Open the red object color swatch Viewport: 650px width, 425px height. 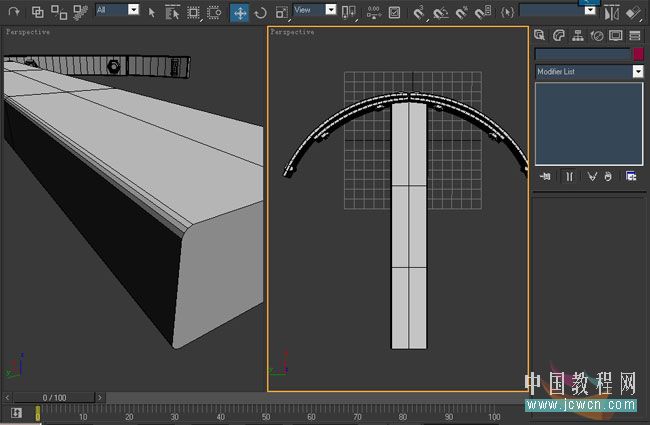638,54
